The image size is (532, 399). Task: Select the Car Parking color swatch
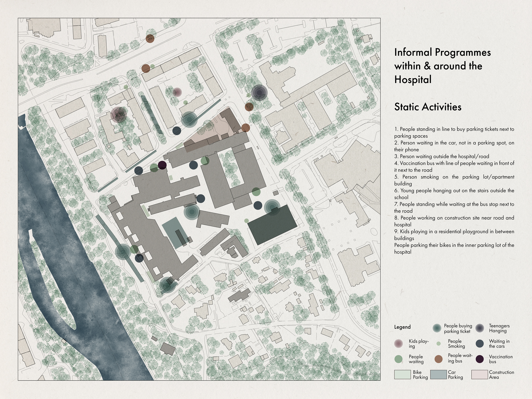click(x=438, y=374)
